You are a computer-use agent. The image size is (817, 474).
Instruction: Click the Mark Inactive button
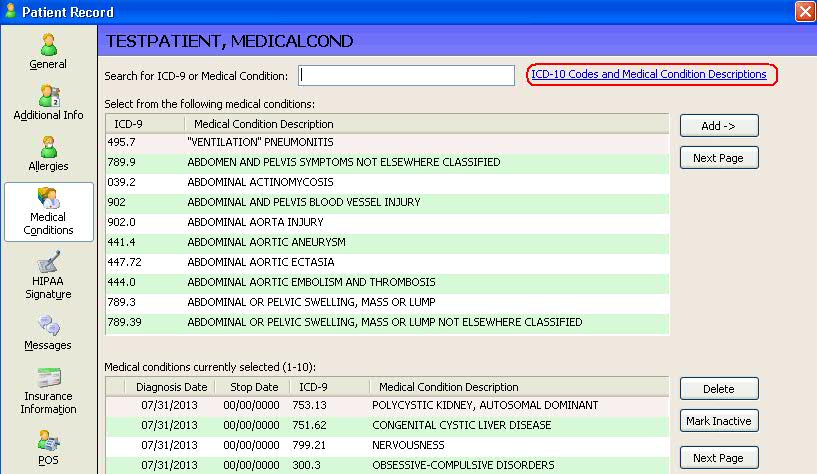click(x=719, y=421)
